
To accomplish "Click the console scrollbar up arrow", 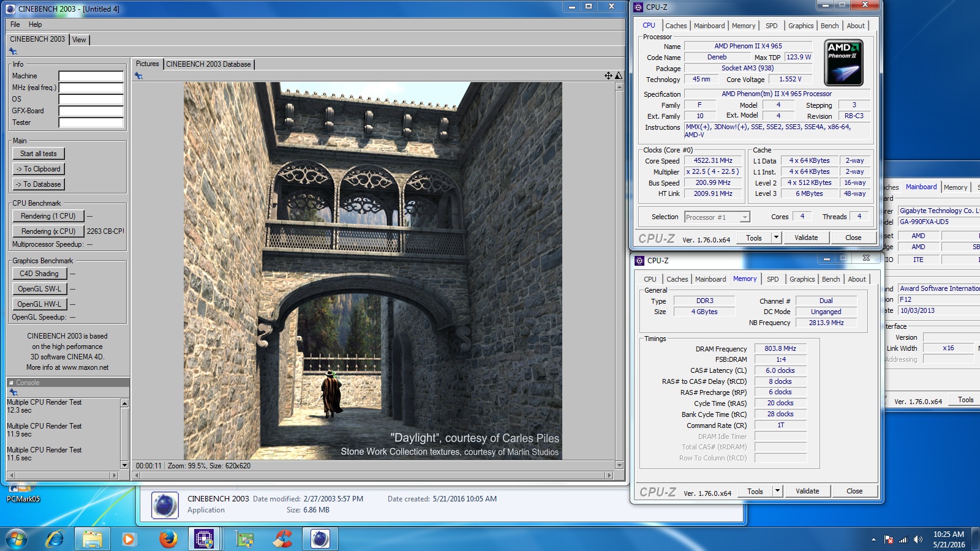I will point(124,403).
